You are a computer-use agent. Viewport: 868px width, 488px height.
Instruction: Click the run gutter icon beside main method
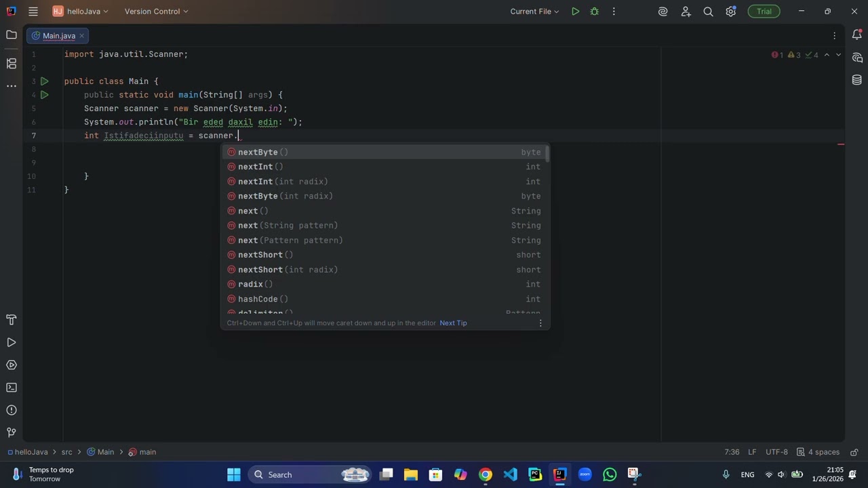point(45,95)
